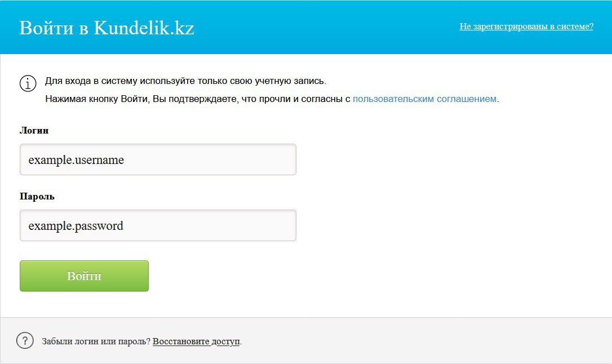
Task: Click the Логин field label
Action: (x=34, y=130)
